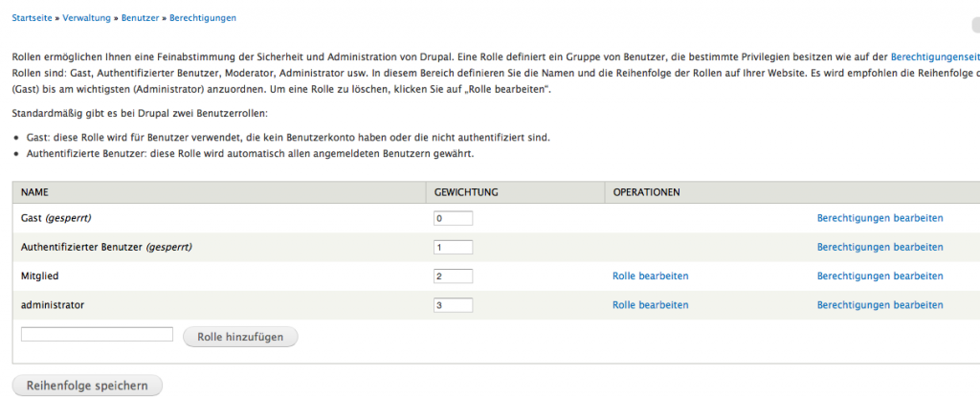The width and height of the screenshot is (980, 397).
Task: Open the Benutzer breadcrumb link
Action: coord(141,18)
